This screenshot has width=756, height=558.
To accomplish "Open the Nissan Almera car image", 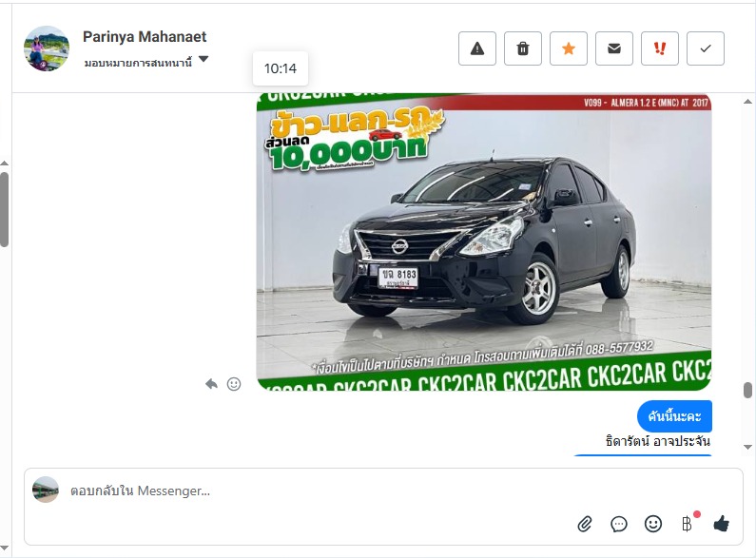I will pyautogui.click(x=484, y=241).
